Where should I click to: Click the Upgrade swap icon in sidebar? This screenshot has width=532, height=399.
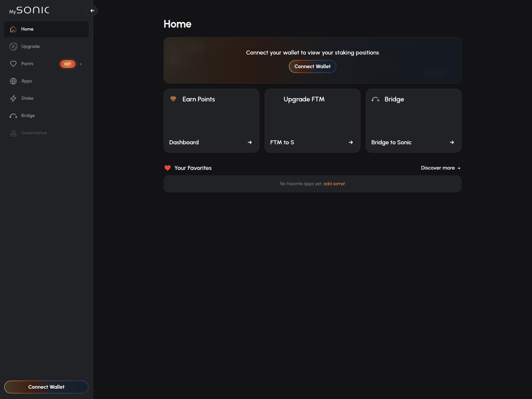(x=13, y=47)
